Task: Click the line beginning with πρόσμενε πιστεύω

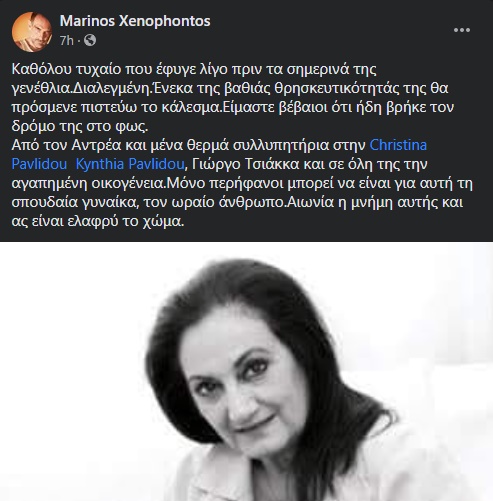Action: pyautogui.click(x=233, y=107)
